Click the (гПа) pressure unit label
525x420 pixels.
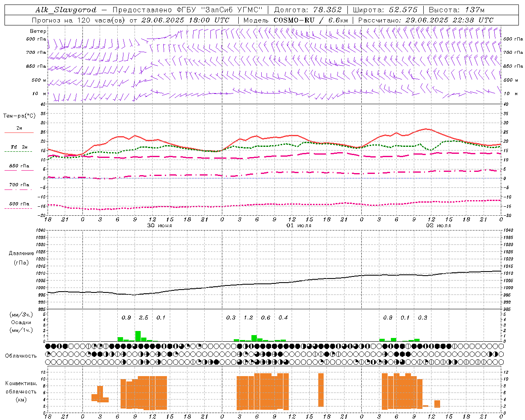pos(21,263)
